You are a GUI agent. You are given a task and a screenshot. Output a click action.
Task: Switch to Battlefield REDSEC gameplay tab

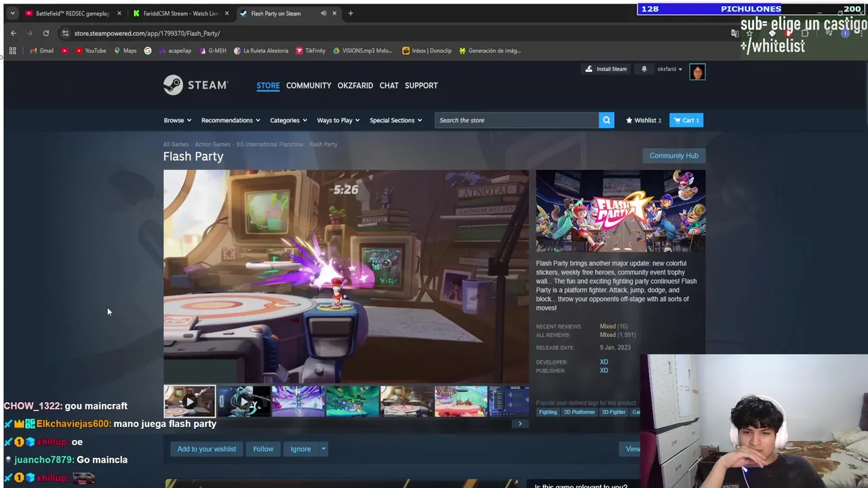pyautogui.click(x=72, y=13)
